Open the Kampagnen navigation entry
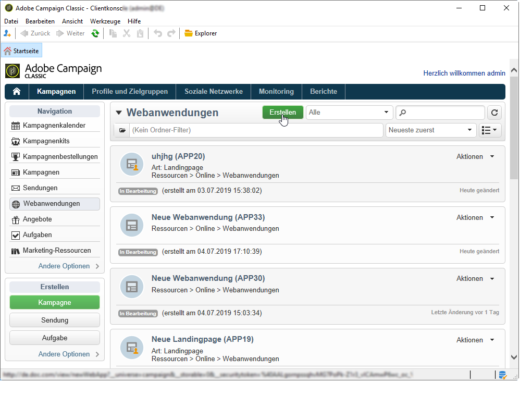Screen dimensions: 532x395 click(55, 172)
